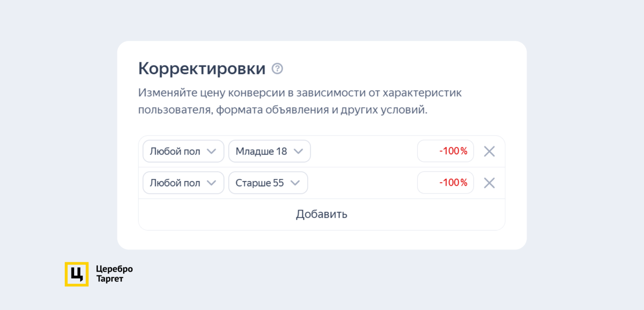Open the first row's Любой пол dropdown
The height and width of the screenshot is (310, 644).
pos(183,151)
